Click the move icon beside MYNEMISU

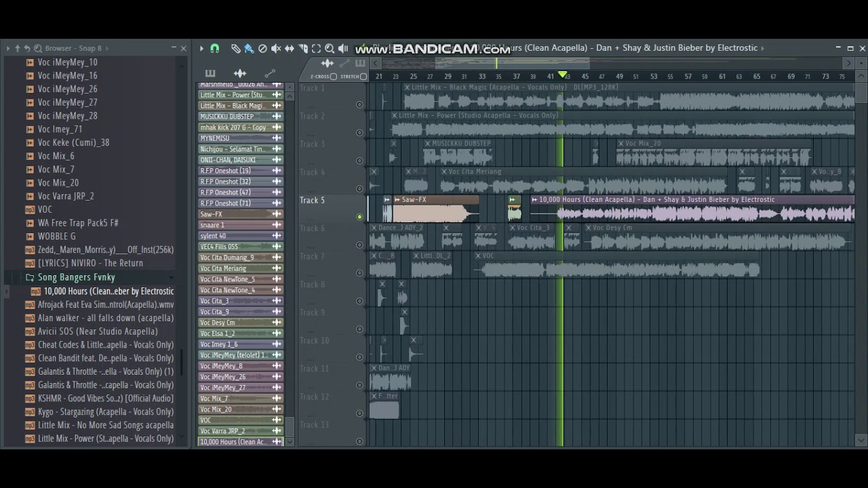point(277,138)
